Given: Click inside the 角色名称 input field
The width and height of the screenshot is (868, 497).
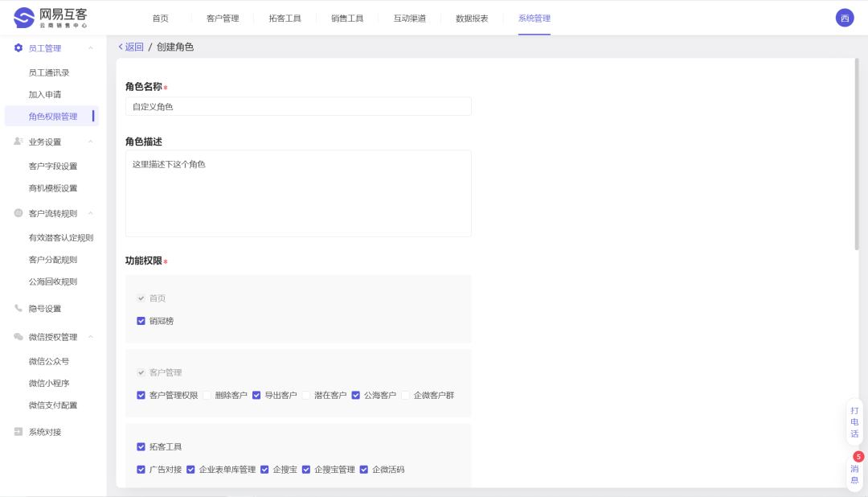Looking at the screenshot, I should click(x=297, y=105).
